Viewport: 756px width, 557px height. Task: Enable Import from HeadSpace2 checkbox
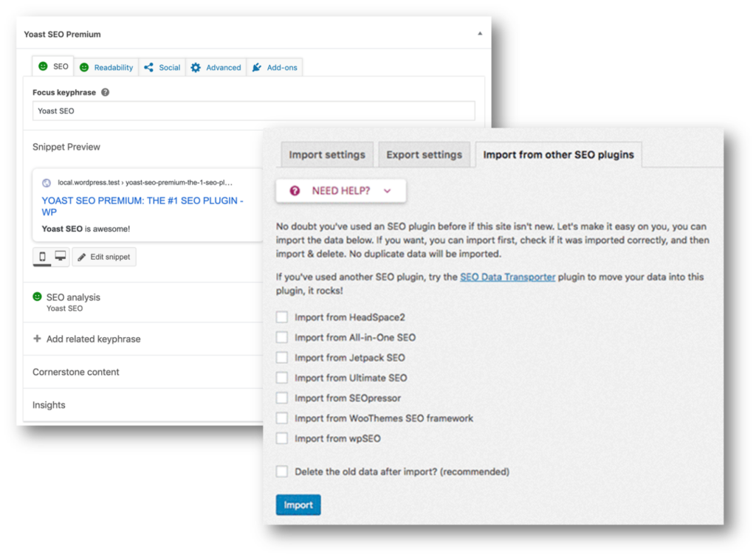point(281,317)
